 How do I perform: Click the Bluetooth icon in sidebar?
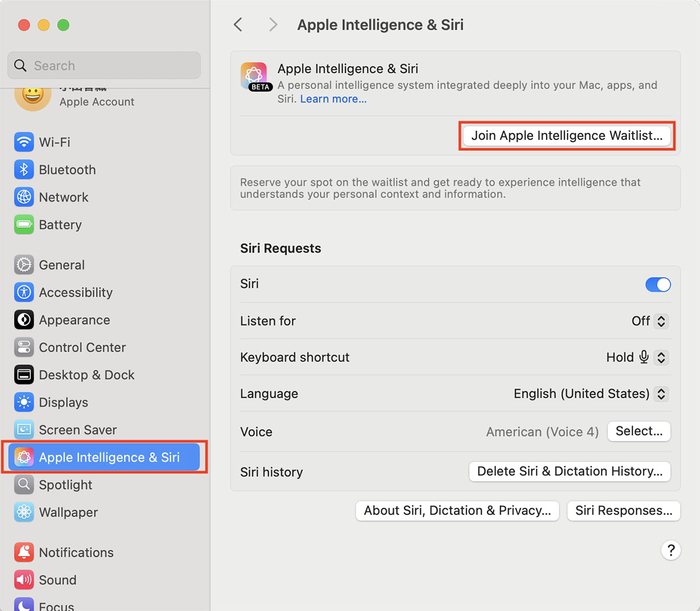24,170
